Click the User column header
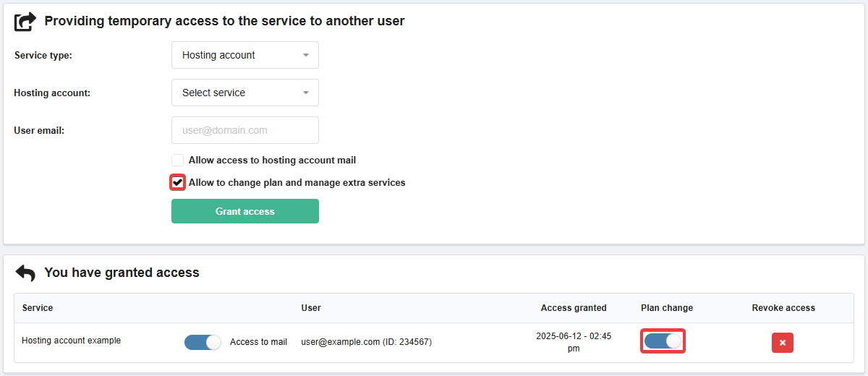 pyautogui.click(x=311, y=308)
